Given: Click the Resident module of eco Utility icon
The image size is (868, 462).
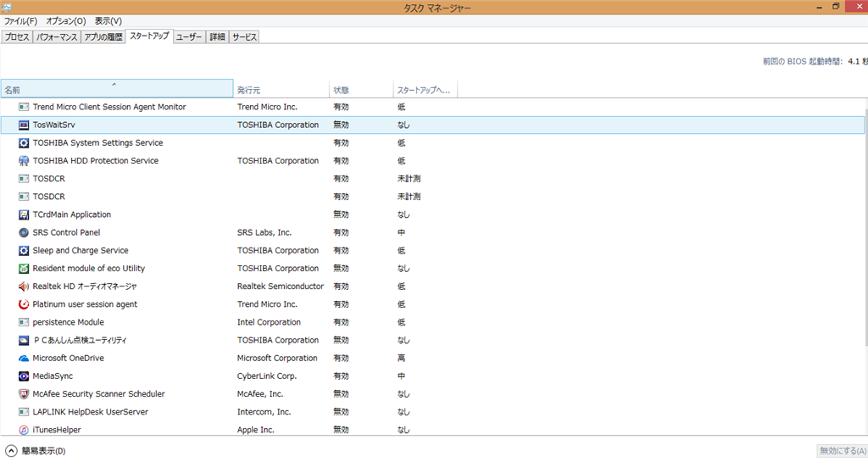Looking at the screenshot, I should (23, 269).
